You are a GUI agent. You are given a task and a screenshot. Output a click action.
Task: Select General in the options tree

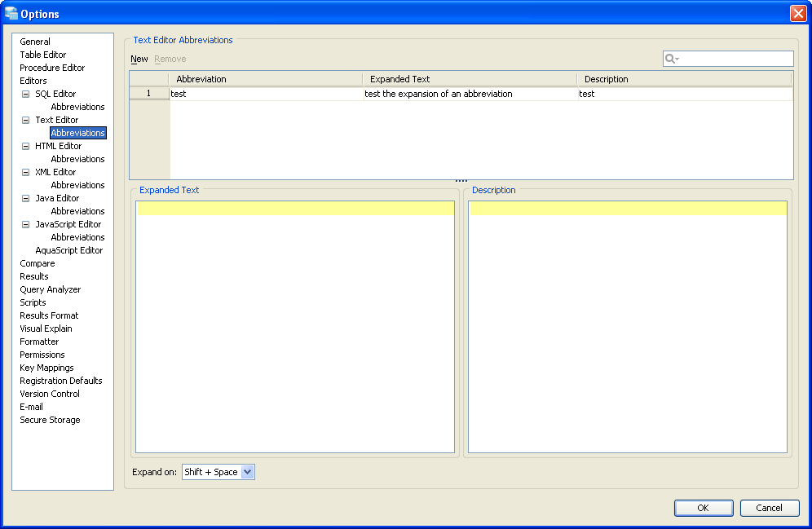click(x=35, y=42)
